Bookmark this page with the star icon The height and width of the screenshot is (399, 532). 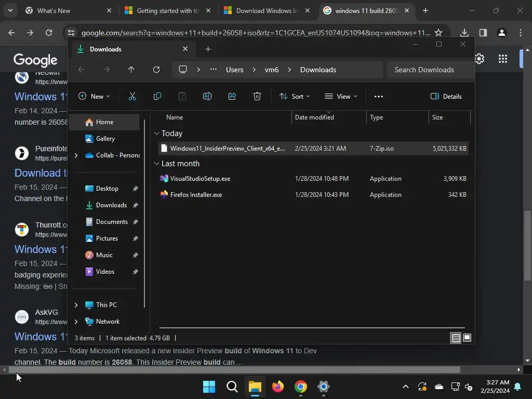pyautogui.click(x=438, y=33)
